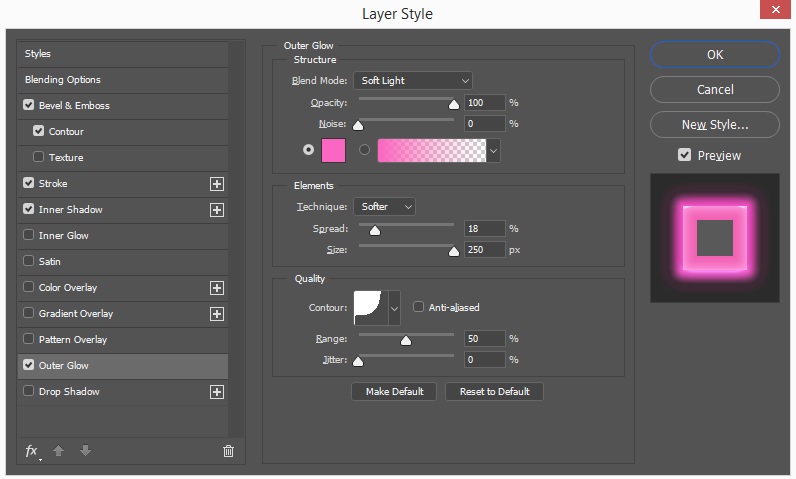The height and width of the screenshot is (479, 796).
Task: Add another Drop Shadow with plus icon
Action: click(x=216, y=392)
